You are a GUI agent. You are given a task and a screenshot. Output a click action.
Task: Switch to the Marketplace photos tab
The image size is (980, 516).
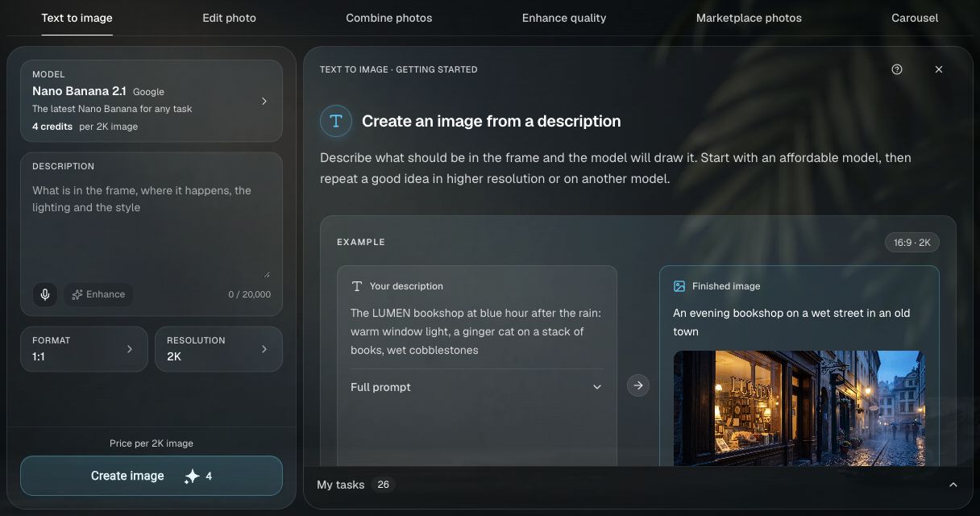coord(749,18)
